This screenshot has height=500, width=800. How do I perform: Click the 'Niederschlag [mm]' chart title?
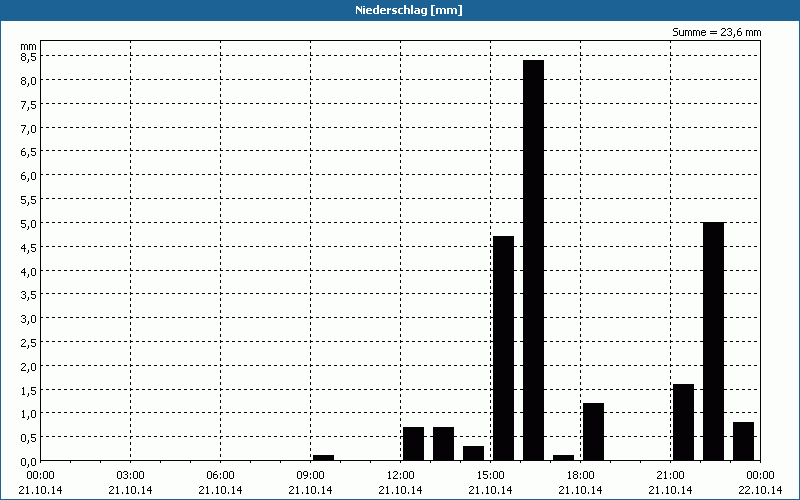click(x=409, y=10)
